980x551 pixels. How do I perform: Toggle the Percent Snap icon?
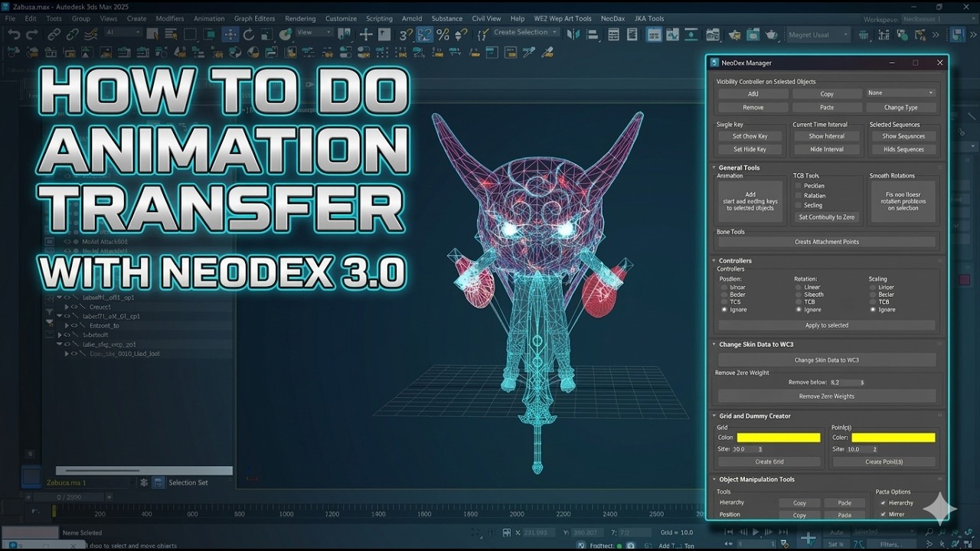click(x=443, y=34)
